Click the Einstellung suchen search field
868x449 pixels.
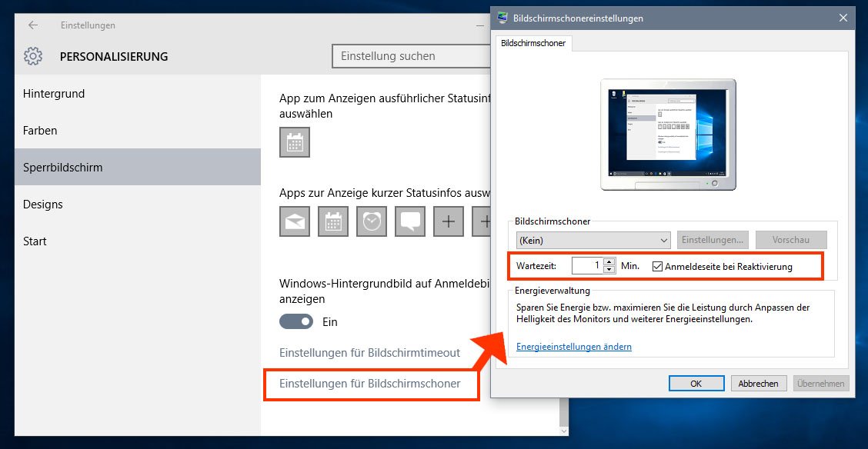[x=412, y=56]
